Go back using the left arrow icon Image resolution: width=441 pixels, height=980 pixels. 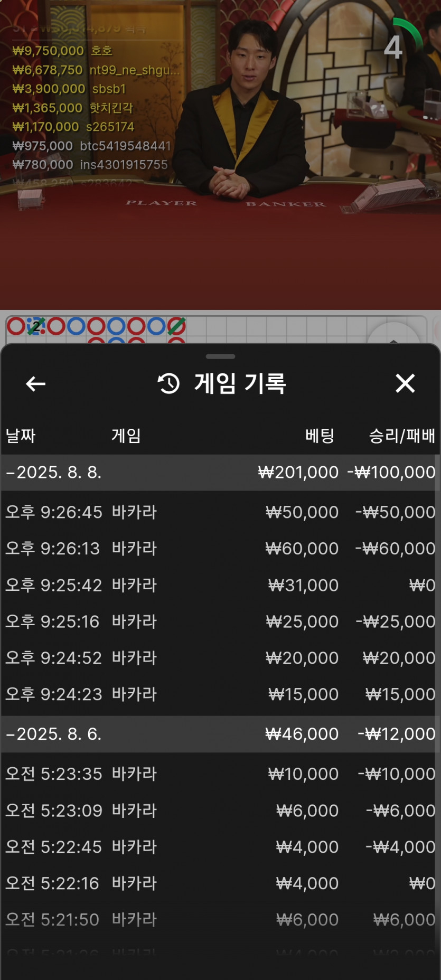pyautogui.click(x=35, y=384)
